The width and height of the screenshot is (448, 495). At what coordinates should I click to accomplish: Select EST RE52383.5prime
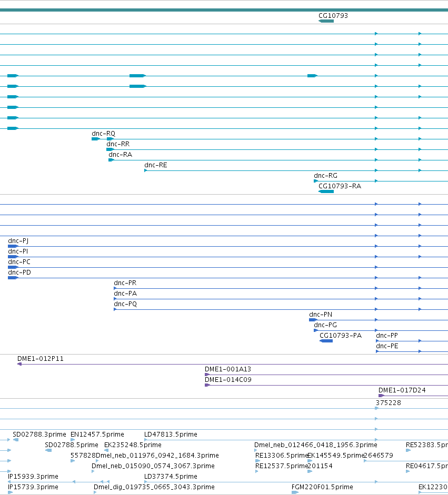click(x=427, y=445)
